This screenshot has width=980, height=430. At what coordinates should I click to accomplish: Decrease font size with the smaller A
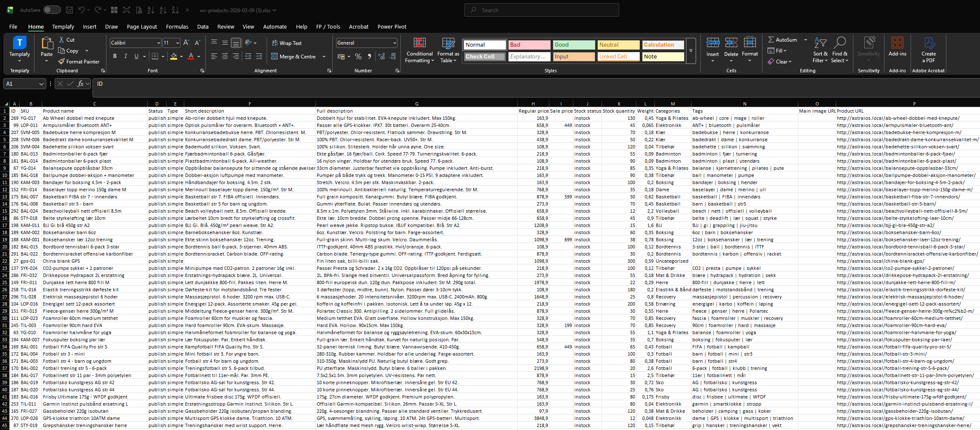[x=197, y=43]
